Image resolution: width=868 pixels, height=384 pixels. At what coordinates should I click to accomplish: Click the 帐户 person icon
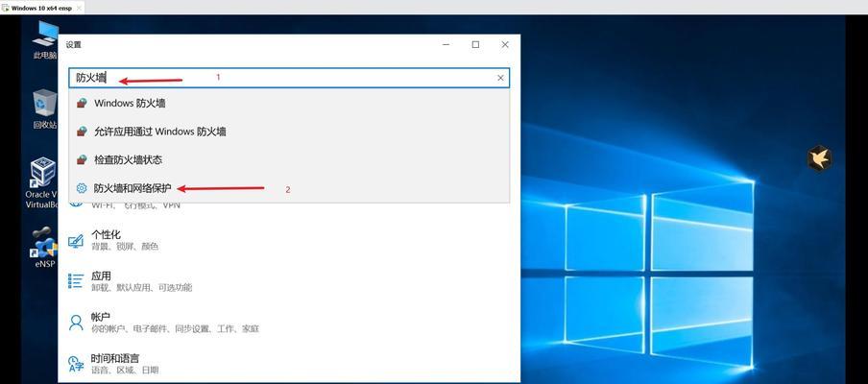click(75, 322)
